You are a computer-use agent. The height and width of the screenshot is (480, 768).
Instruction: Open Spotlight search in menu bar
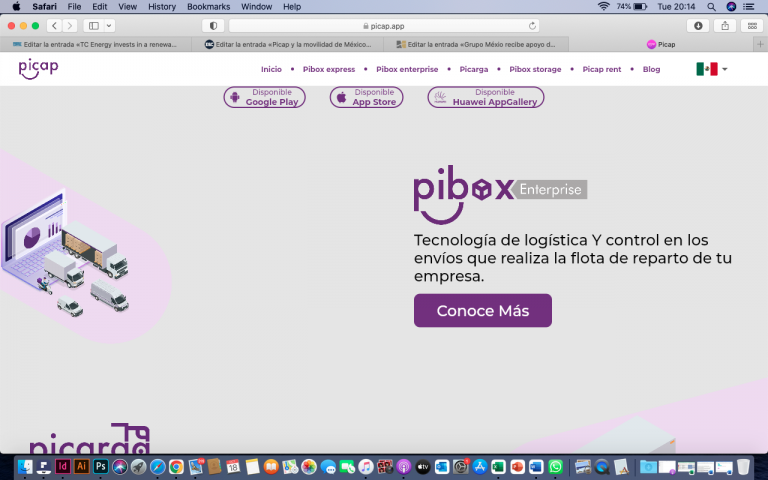pyautogui.click(x=711, y=6)
